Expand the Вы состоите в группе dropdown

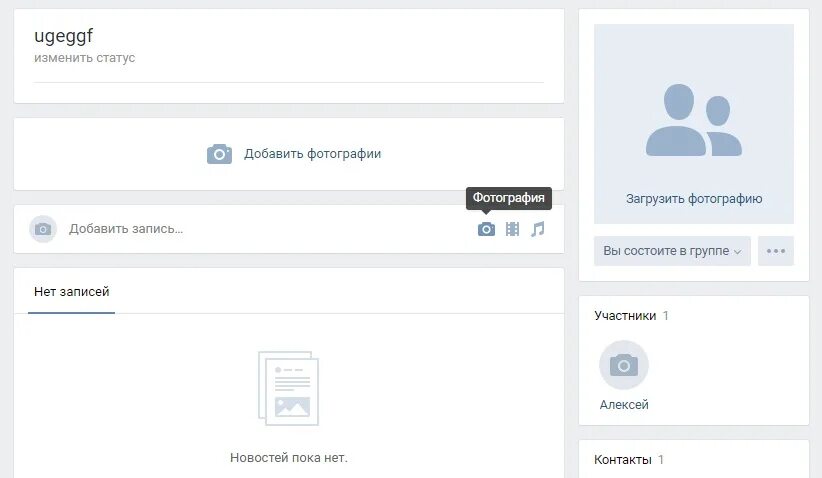(672, 251)
